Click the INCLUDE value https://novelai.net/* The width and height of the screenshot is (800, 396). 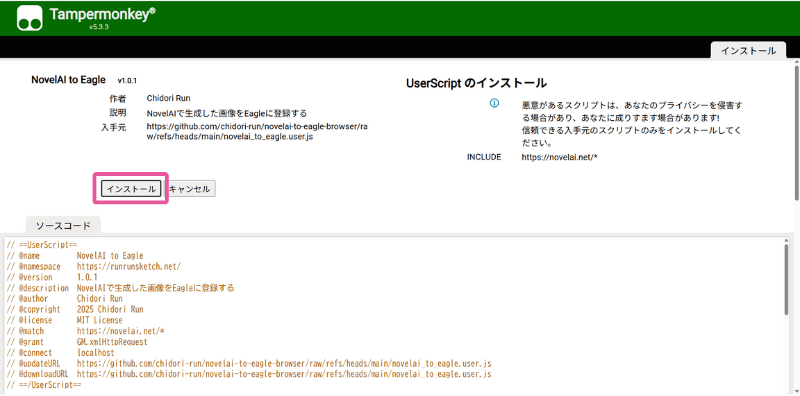tap(559, 157)
